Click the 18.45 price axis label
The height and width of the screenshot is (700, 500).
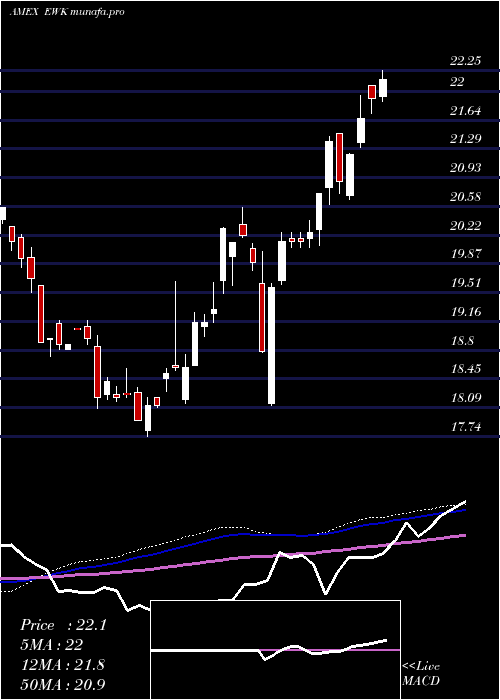coord(466,369)
